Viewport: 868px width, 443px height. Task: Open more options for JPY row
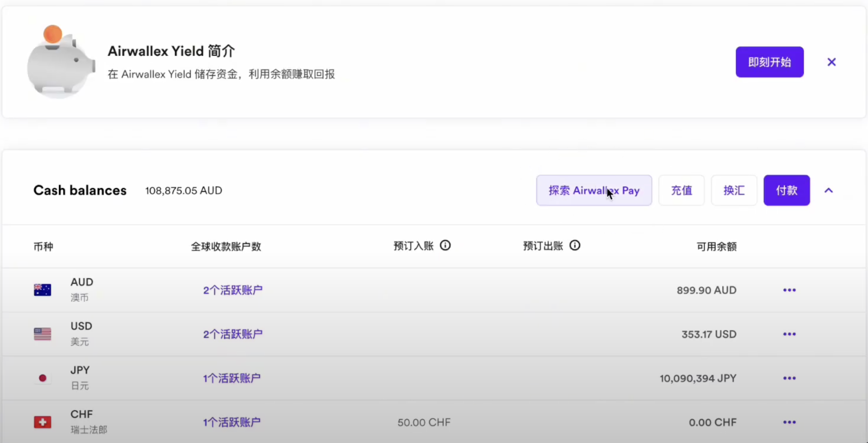click(789, 378)
